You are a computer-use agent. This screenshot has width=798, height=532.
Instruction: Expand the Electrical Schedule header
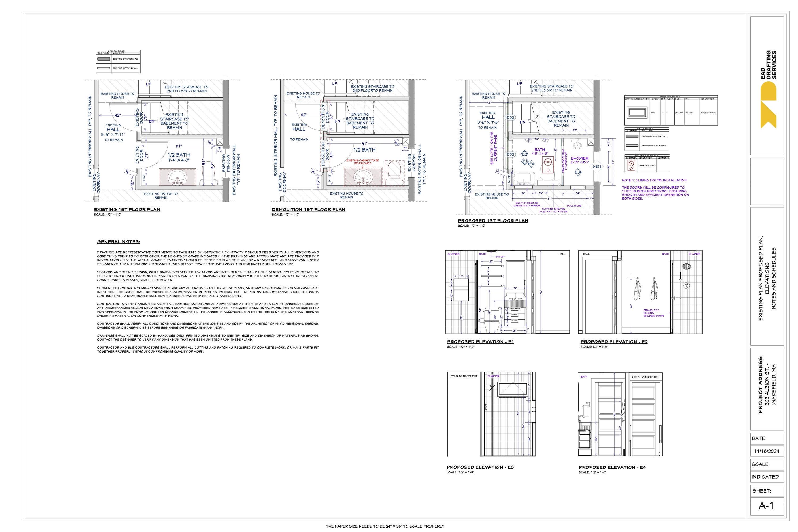pos(647,155)
